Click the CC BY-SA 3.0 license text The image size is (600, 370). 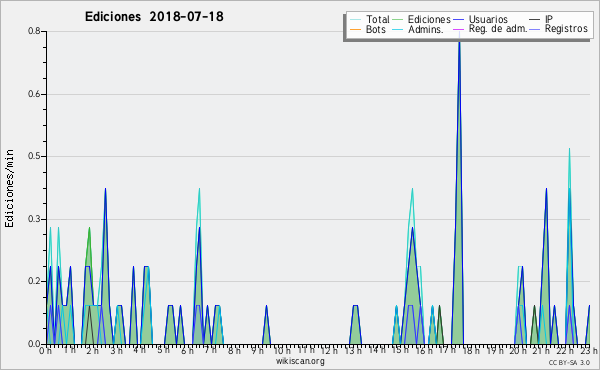[569, 363]
